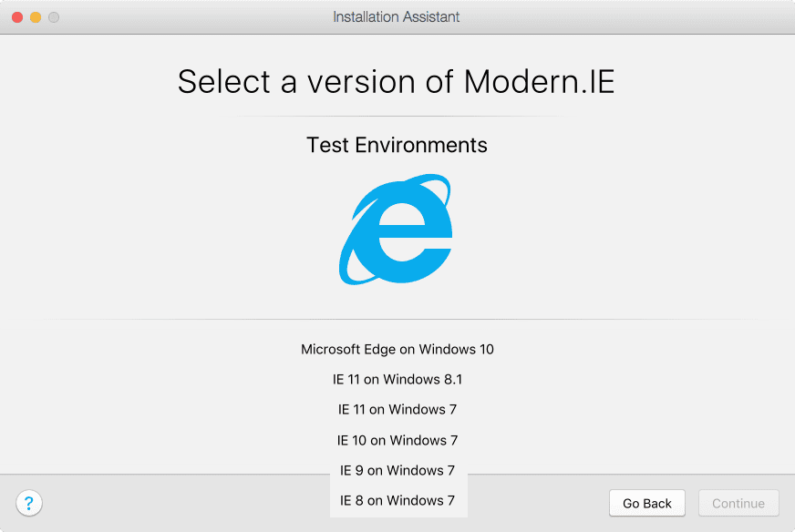
Task: Click the Go Back button
Action: tap(647, 503)
